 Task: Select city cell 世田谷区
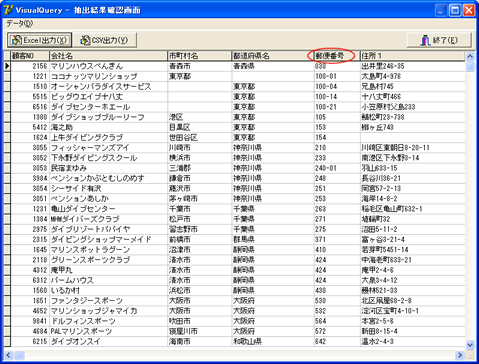(x=199, y=137)
